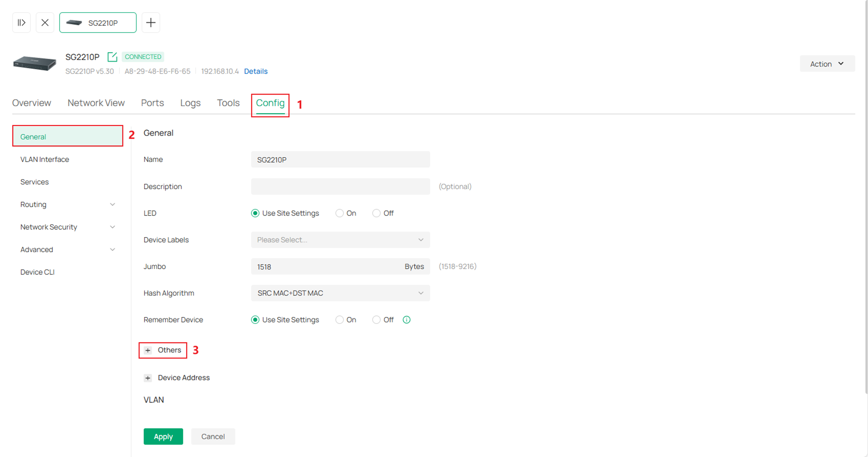Expand the Device Address section
The width and height of the screenshot is (868, 457).
pyautogui.click(x=148, y=378)
